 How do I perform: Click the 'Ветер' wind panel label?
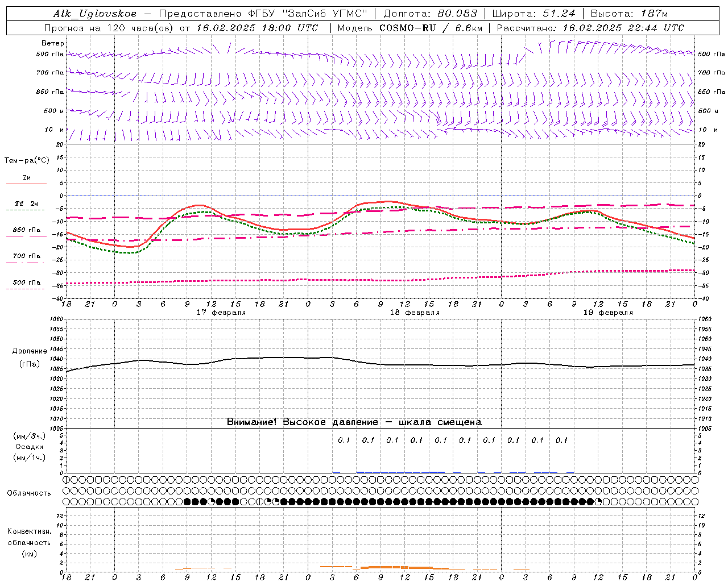52,43
